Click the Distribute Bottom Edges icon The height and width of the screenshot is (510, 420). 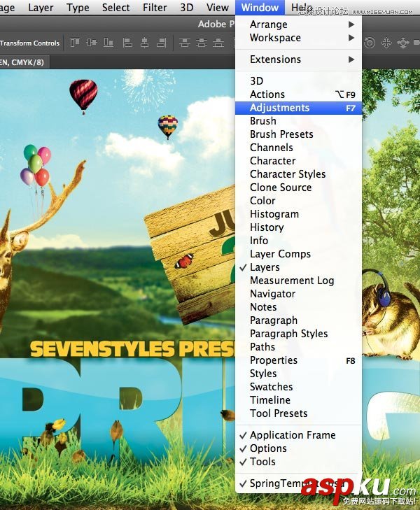click(x=218, y=43)
